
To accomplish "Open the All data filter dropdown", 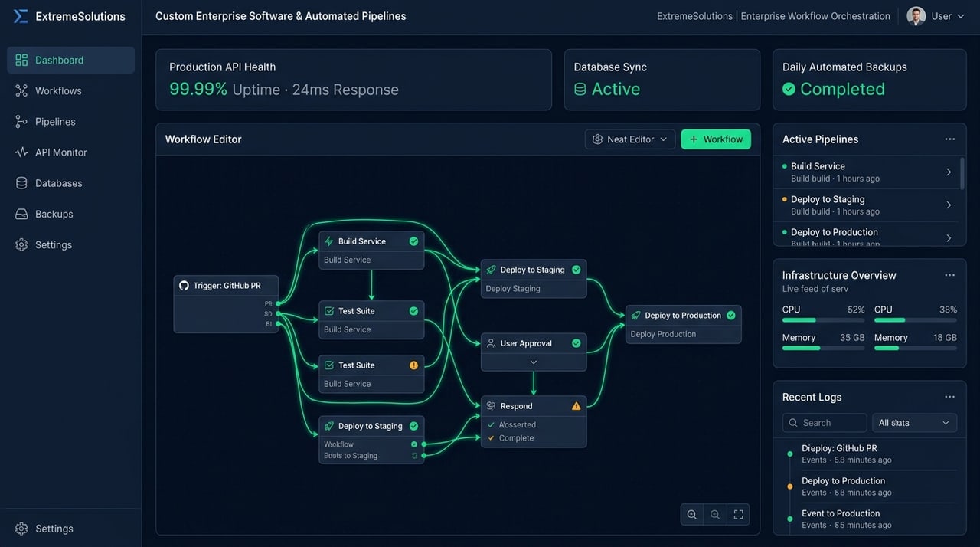I will (914, 423).
